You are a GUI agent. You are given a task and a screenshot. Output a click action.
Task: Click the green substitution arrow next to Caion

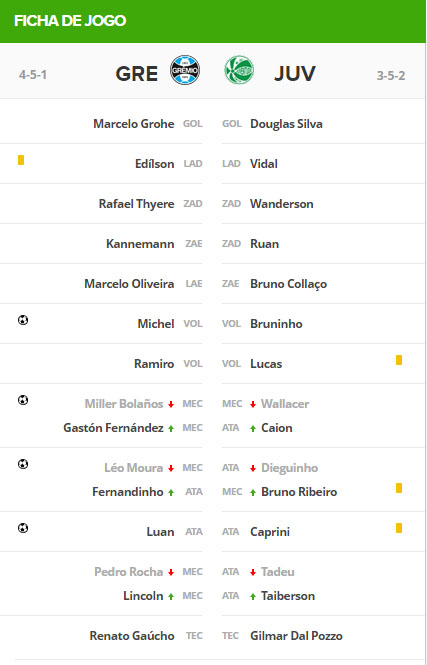[253, 428]
